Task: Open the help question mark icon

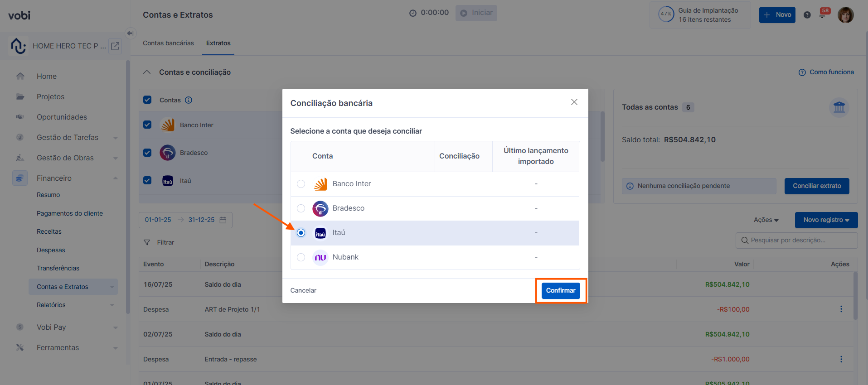Action: 807,15
